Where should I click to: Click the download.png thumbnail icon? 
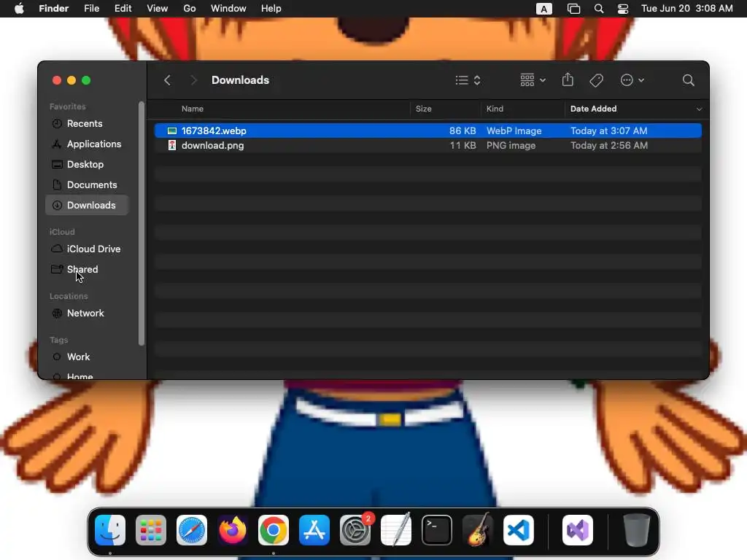(x=172, y=145)
